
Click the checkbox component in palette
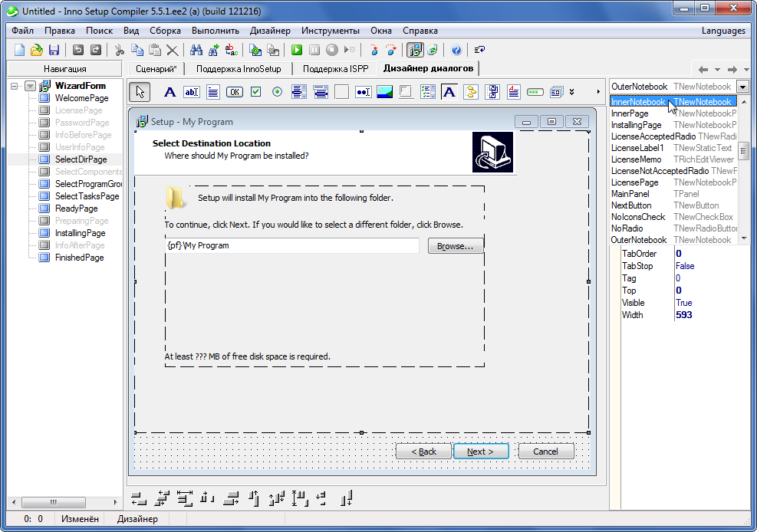[256, 92]
